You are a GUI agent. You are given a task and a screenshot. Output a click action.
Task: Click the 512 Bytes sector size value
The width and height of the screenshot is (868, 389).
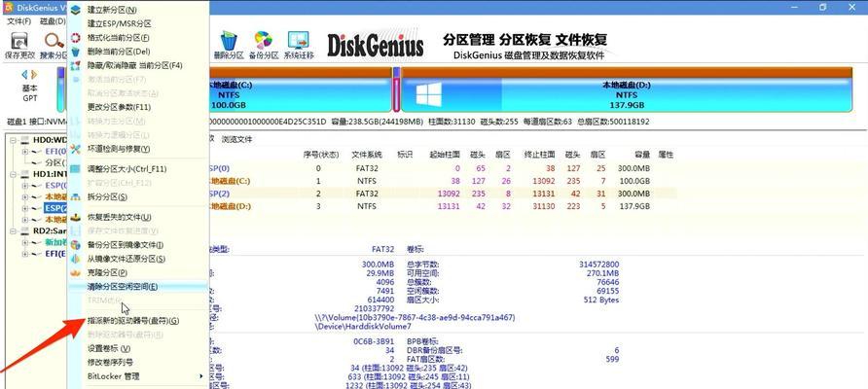(600, 300)
